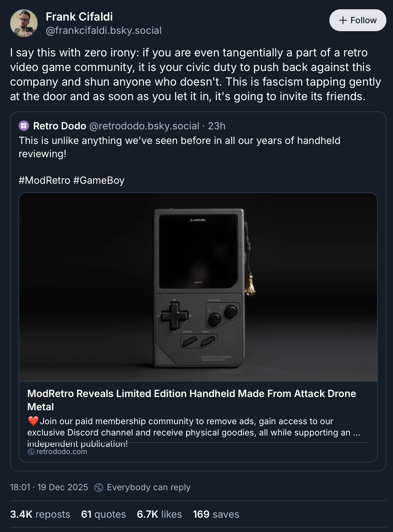393x532 pixels.
Task: Open the 23h quoted post timestamp
Action: coord(217,126)
